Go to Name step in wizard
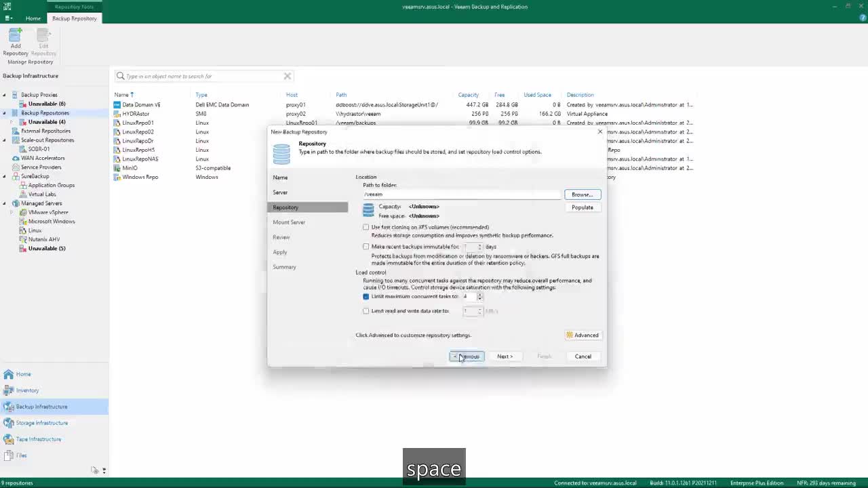Image resolution: width=868 pixels, height=488 pixels. [280, 178]
